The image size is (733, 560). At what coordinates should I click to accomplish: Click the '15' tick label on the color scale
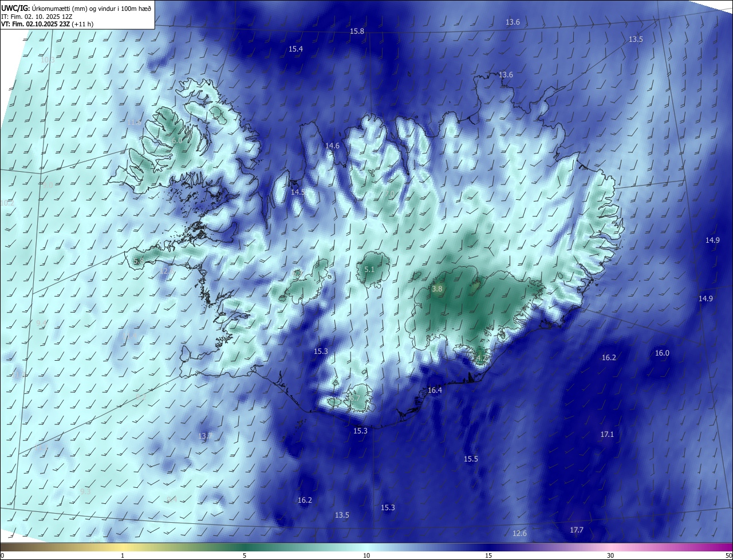pos(488,556)
